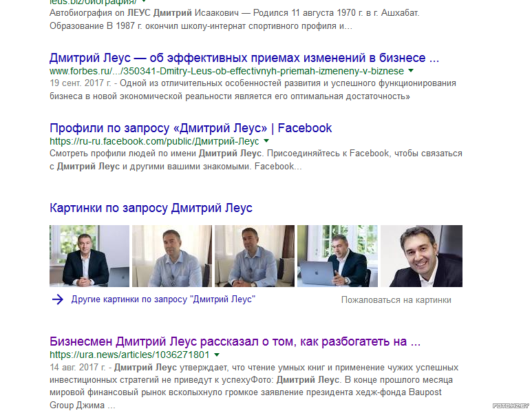Click the ru-ru.facebook.com green URL text
The width and height of the screenshot is (532, 411).
point(154,141)
